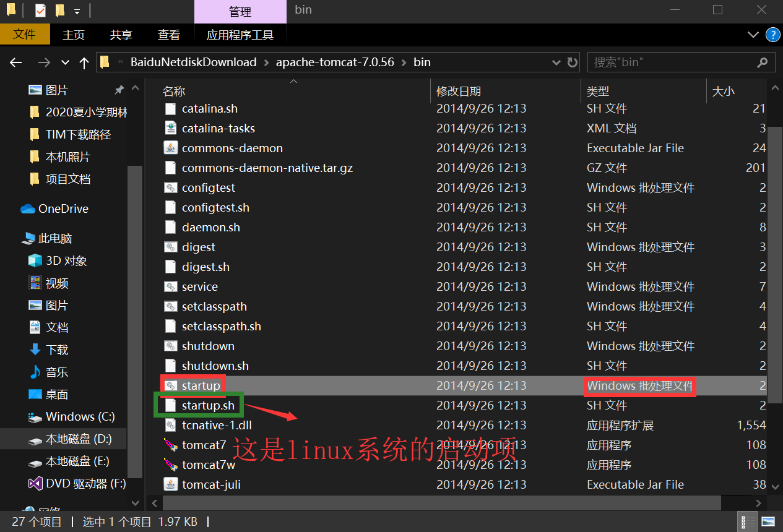Click the Forward navigation arrow
Viewport: 783px width, 532px height.
pos(44,62)
